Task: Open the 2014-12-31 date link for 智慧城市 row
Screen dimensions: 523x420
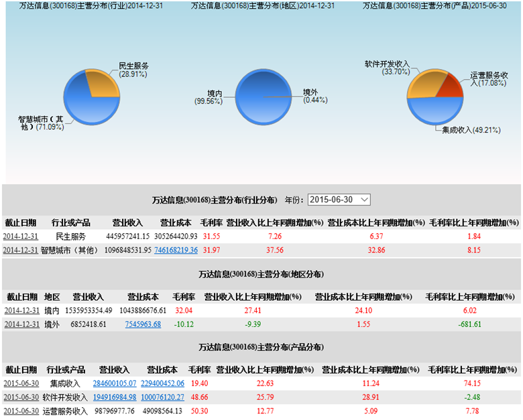Action: [x=21, y=250]
